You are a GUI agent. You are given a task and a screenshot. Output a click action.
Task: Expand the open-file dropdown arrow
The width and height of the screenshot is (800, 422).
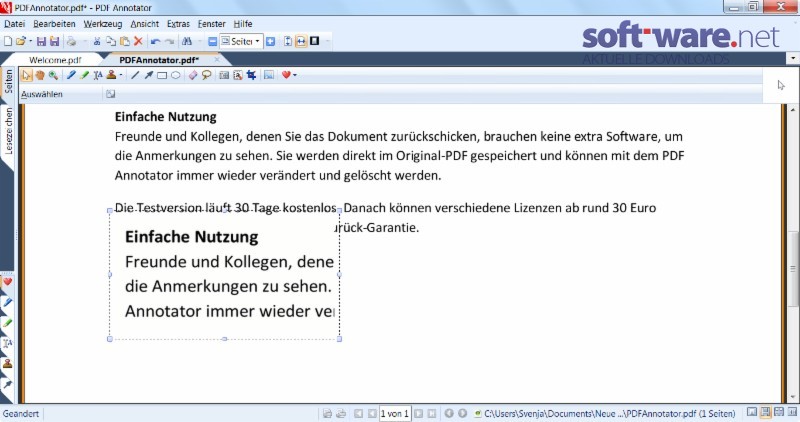31,41
